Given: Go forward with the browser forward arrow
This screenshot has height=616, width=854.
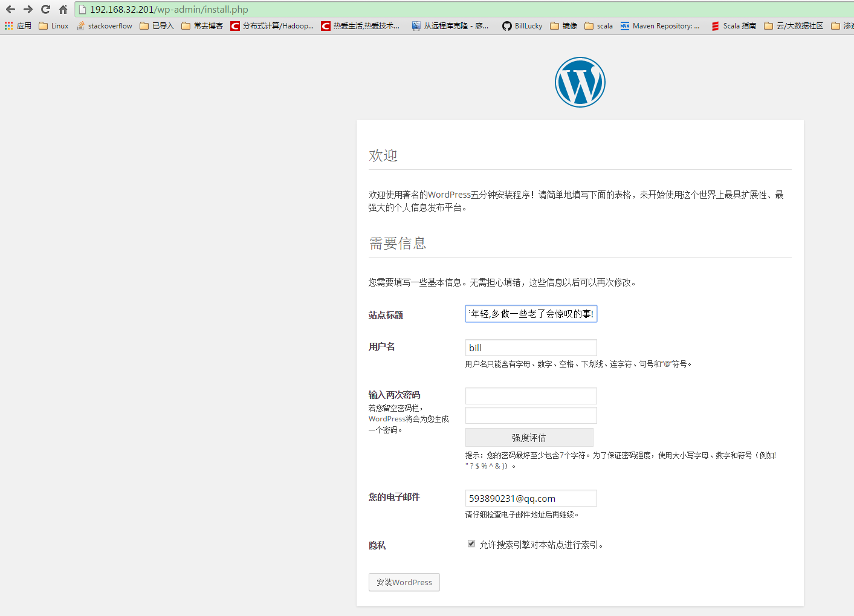Looking at the screenshot, I should [28, 9].
